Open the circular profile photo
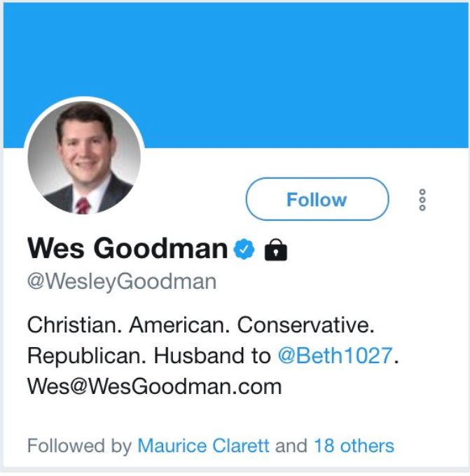This screenshot has height=476, width=470. [84, 156]
